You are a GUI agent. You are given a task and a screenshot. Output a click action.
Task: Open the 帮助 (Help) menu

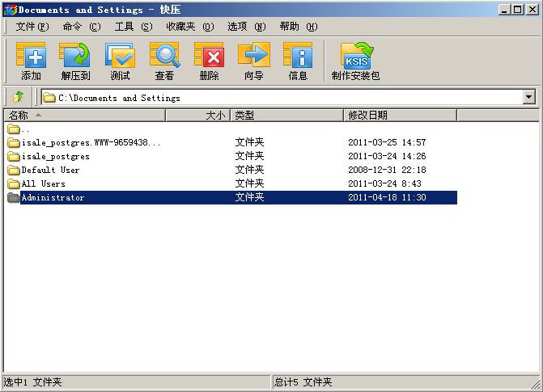[298, 27]
